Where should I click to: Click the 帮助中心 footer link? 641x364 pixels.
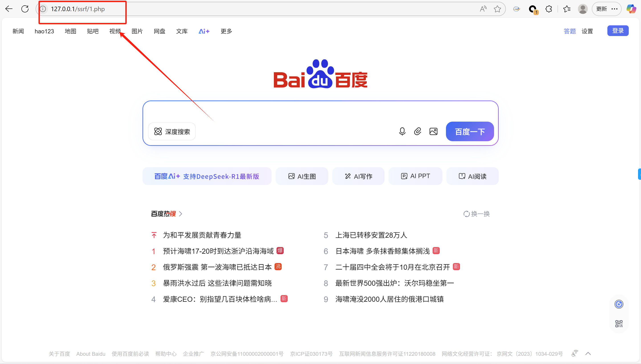coord(166,354)
